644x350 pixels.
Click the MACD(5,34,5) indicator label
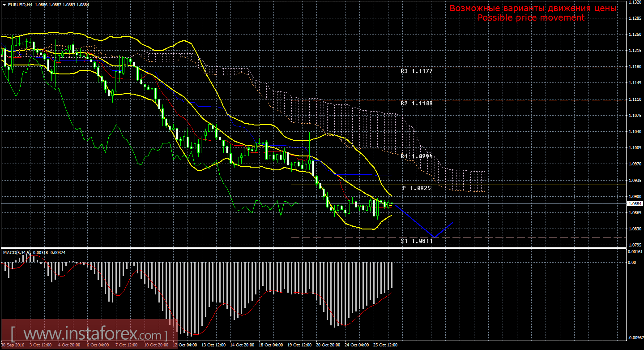click(x=17, y=253)
